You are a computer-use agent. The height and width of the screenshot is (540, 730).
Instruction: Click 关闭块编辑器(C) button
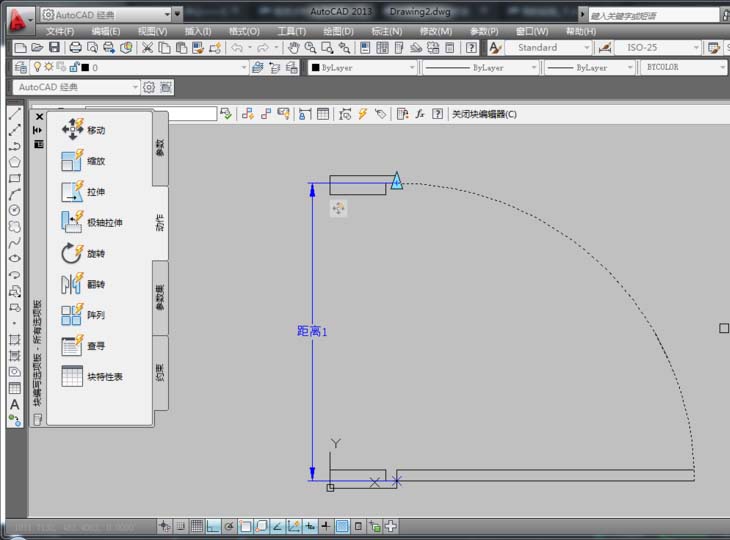point(484,114)
